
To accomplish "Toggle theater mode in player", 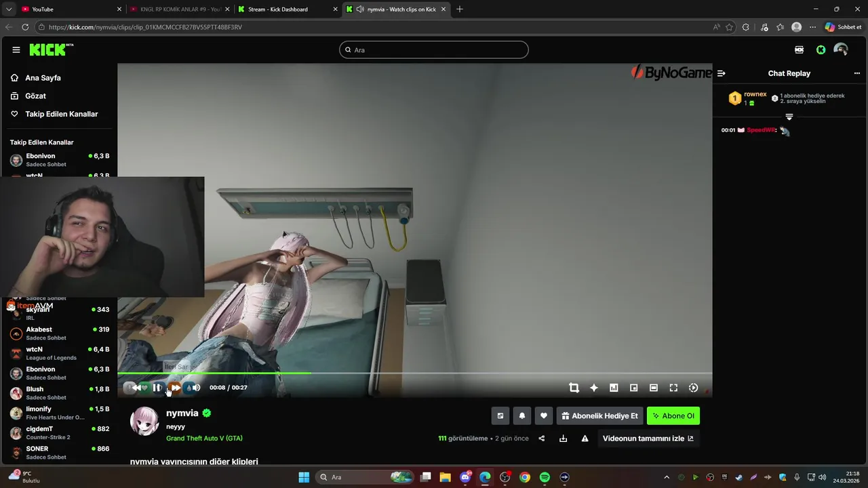I will (x=654, y=388).
